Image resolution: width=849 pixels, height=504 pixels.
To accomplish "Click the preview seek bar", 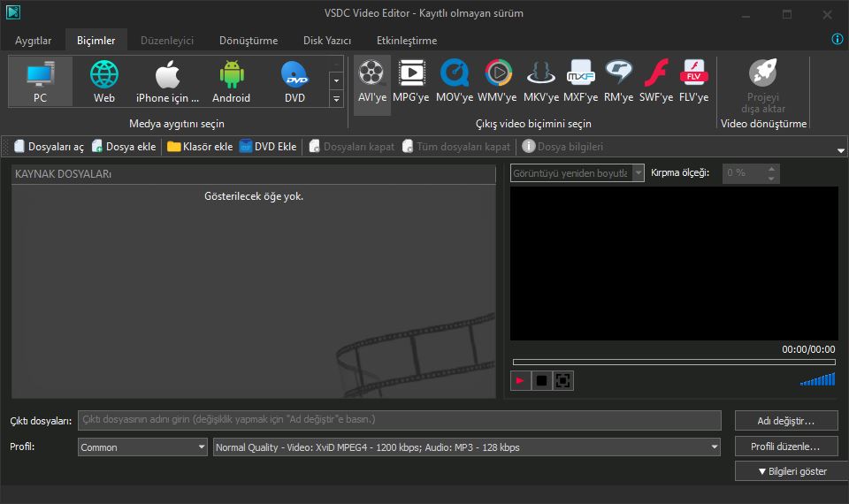I will 674,363.
